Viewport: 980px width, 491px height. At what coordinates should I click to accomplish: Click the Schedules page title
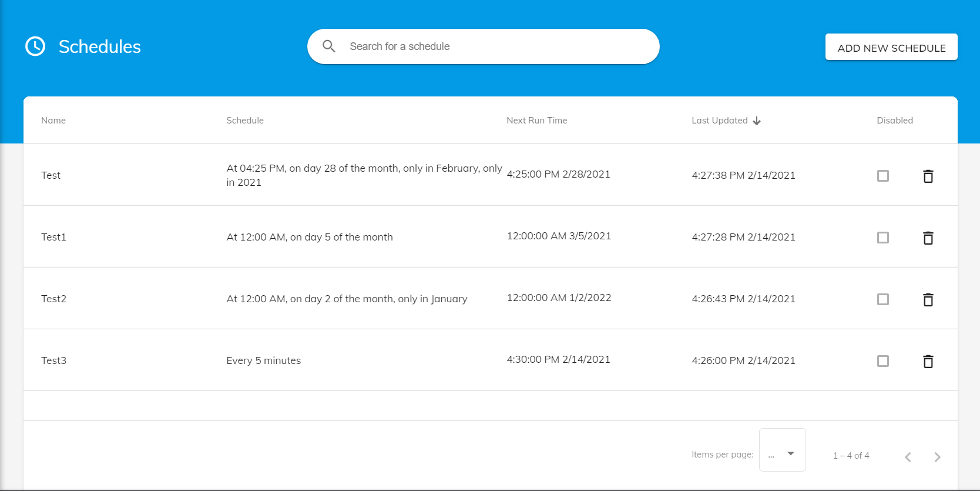pyautogui.click(x=100, y=46)
